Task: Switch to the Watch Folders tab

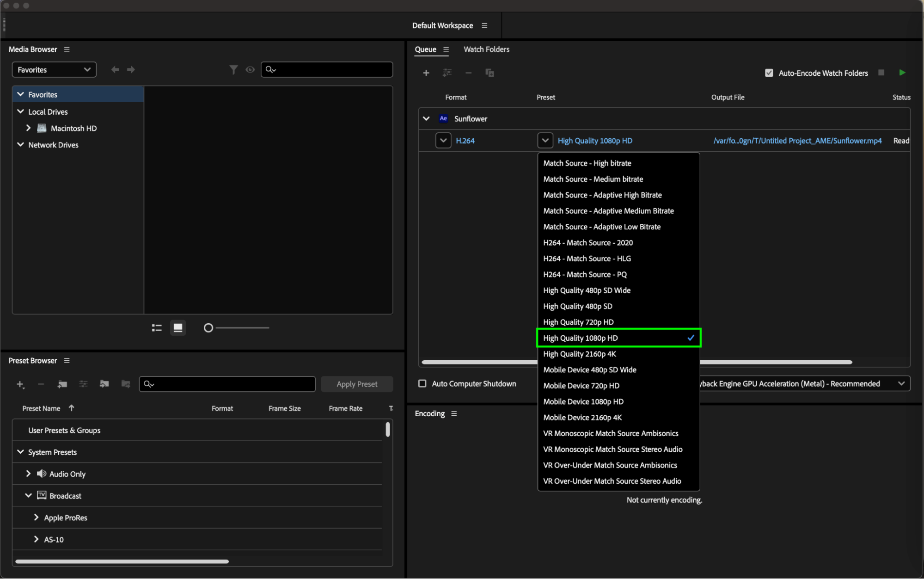Action: [x=486, y=49]
